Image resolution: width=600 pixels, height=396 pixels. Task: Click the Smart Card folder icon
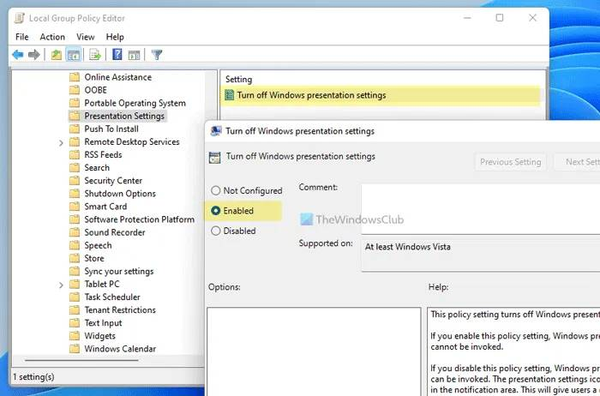pos(75,206)
